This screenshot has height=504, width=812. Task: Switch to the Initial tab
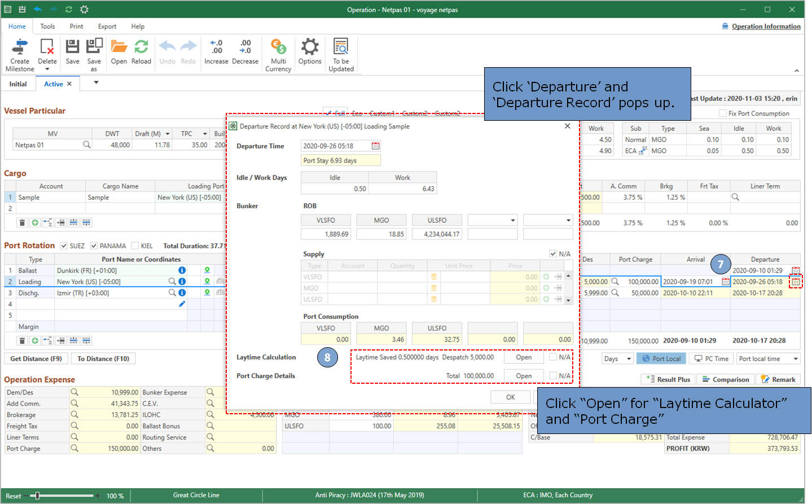(18, 84)
